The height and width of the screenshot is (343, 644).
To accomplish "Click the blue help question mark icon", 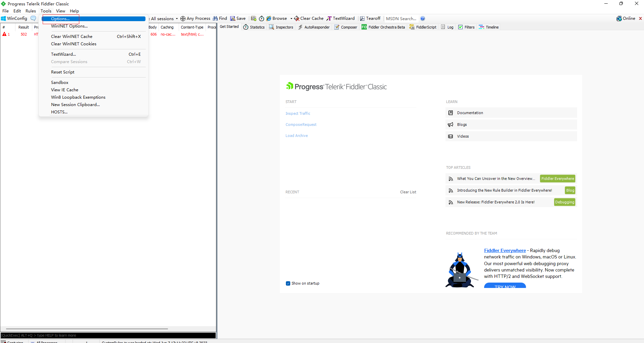I will click(423, 18).
